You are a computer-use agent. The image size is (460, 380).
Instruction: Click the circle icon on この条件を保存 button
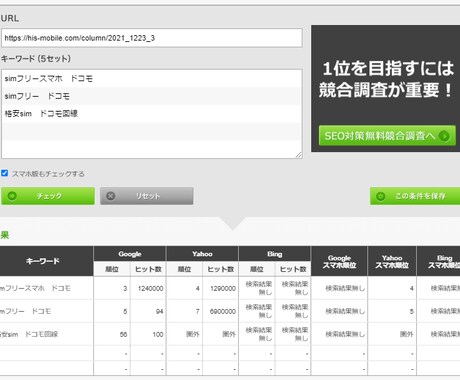pos(380,196)
